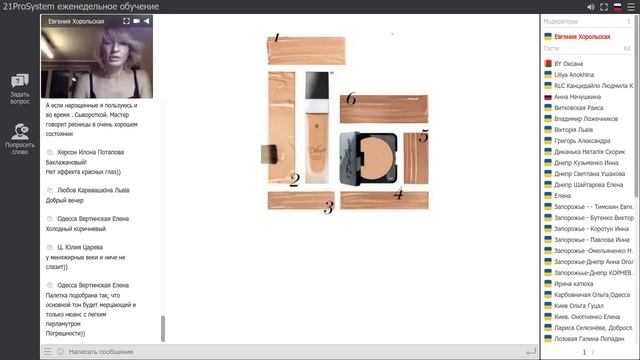Click foundation swatch number 6

tap(384, 109)
